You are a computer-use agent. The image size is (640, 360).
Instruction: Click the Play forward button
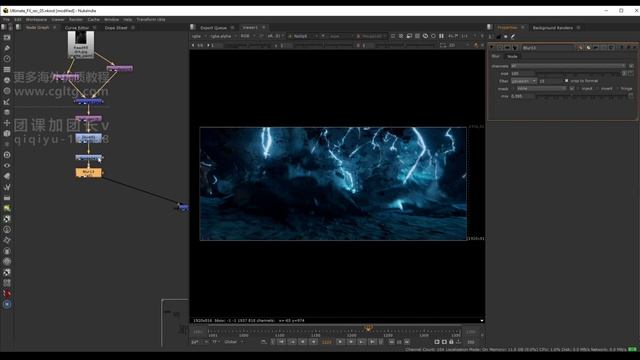[x=340, y=342]
